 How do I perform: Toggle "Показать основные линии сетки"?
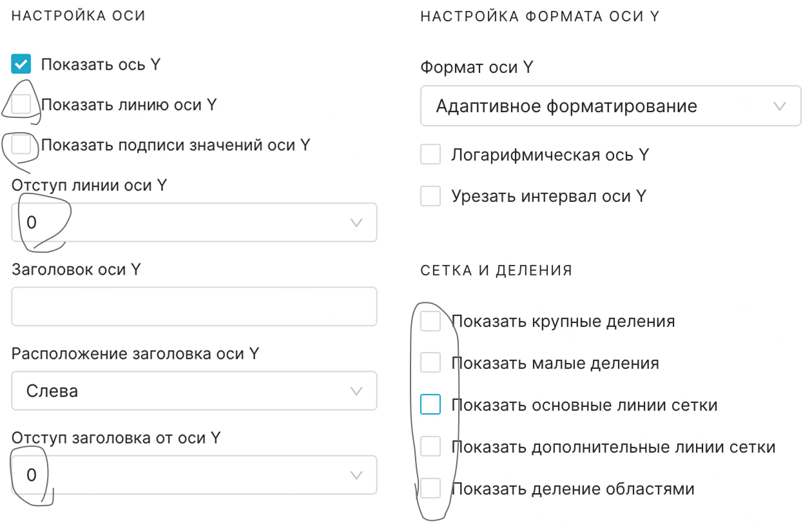pyautogui.click(x=430, y=404)
